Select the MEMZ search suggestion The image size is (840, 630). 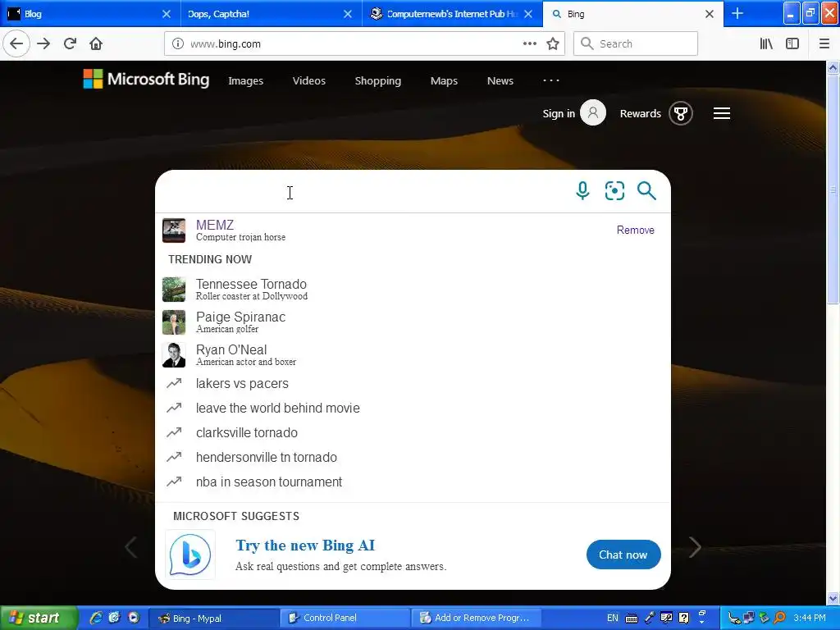(x=413, y=230)
